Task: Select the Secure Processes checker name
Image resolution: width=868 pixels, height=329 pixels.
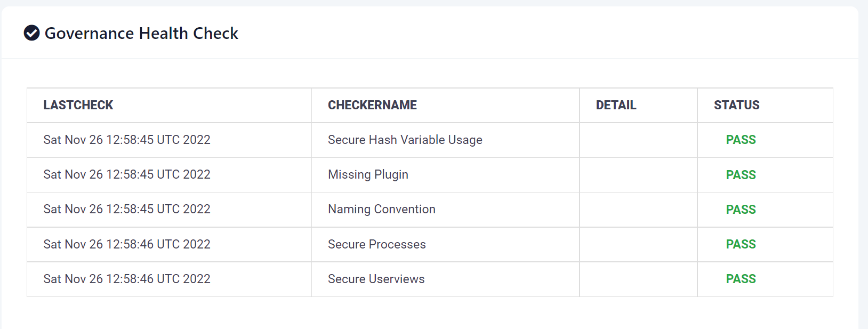Action: point(376,244)
